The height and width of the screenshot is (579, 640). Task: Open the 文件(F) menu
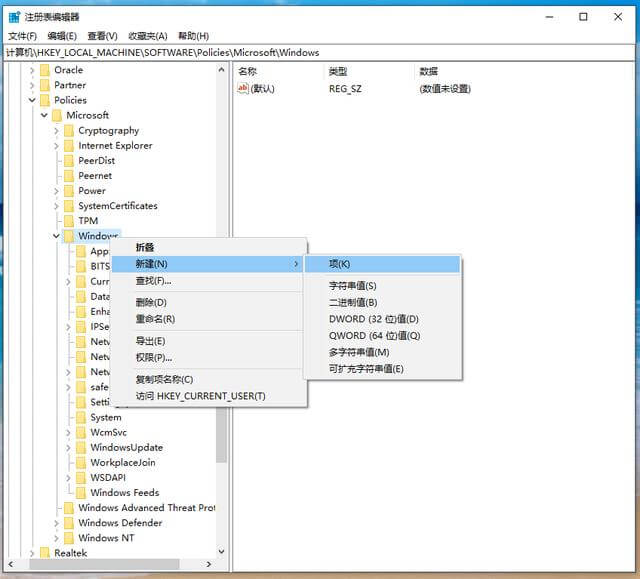click(x=22, y=36)
